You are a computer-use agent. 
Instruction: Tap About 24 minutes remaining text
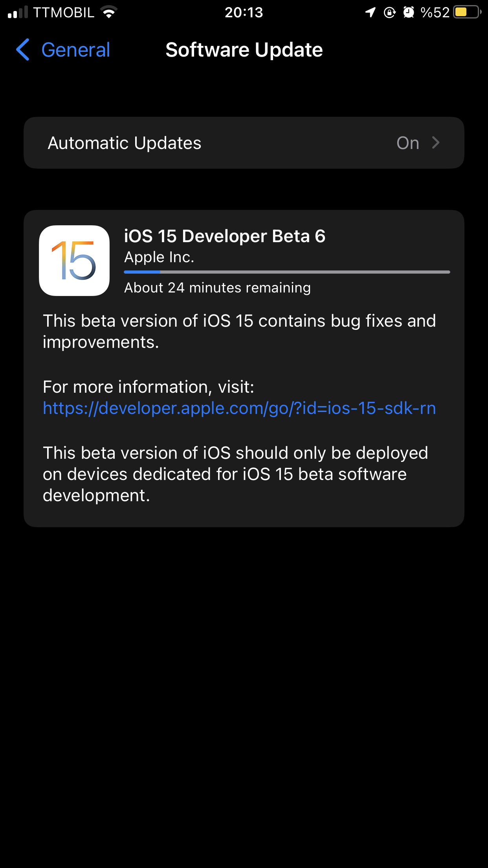(x=217, y=288)
